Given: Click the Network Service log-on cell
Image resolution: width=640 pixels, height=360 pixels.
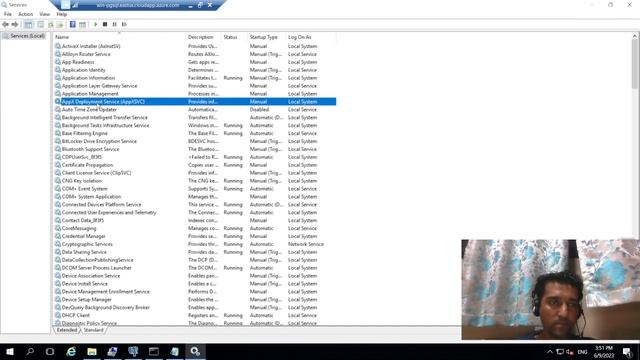Looking at the screenshot, I should point(306,244).
